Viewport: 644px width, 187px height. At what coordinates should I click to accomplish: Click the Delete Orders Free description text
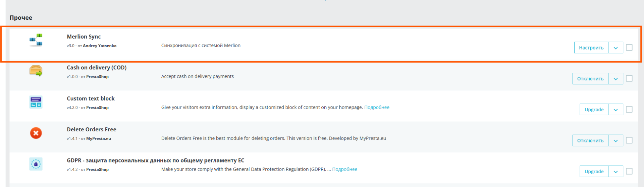(274, 138)
